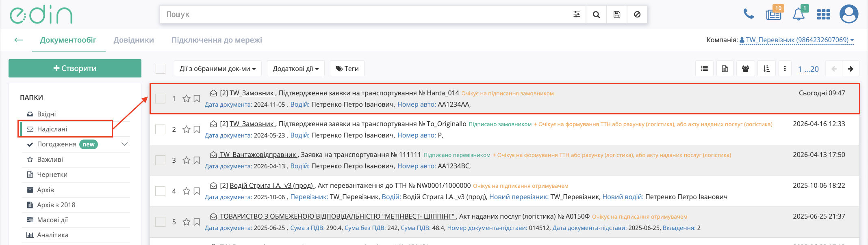Click the magnifier search button

click(x=597, y=14)
